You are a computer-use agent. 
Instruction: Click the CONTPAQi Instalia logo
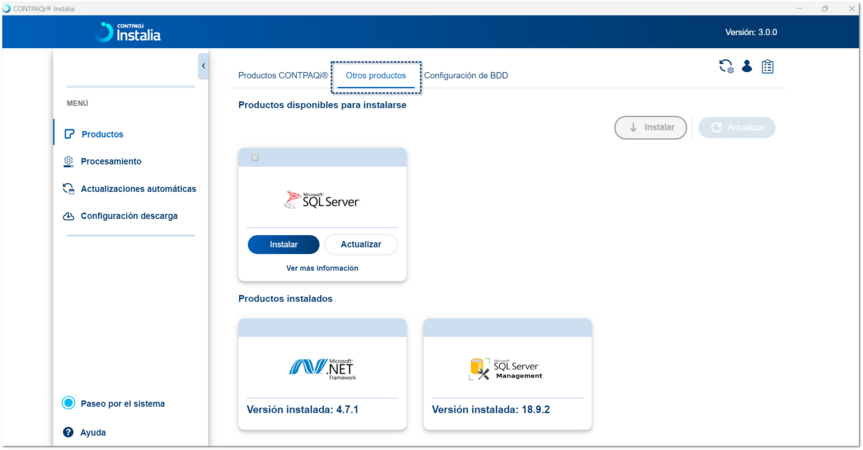pyautogui.click(x=128, y=32)
